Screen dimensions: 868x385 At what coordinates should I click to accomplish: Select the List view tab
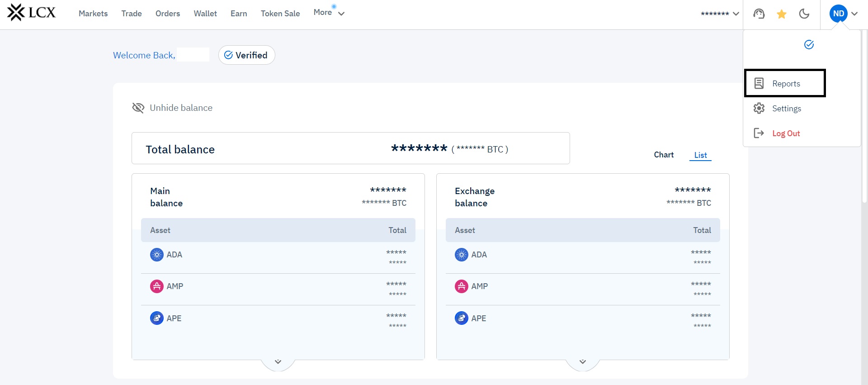point(700,155)
